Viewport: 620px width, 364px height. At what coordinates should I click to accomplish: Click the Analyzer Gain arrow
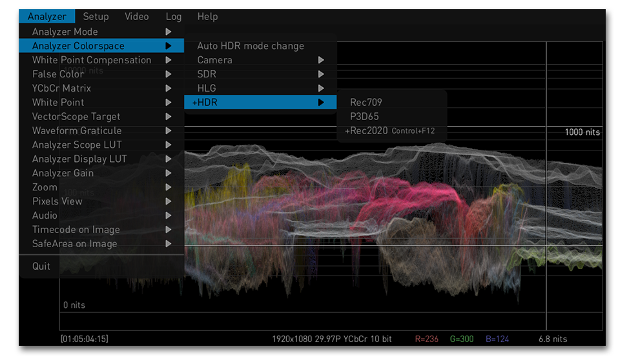point(169,173)
